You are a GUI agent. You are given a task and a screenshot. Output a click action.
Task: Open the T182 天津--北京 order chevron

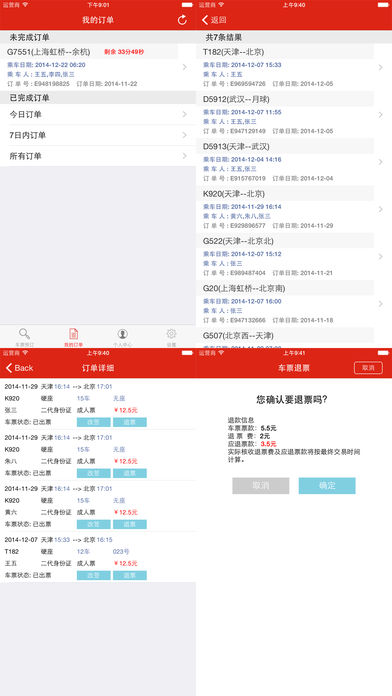coord(380,67)
